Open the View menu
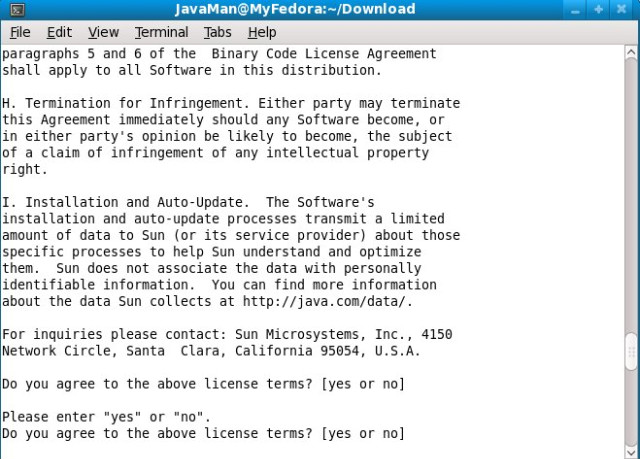This screenshot has width=640, height=459. point(103,32)
